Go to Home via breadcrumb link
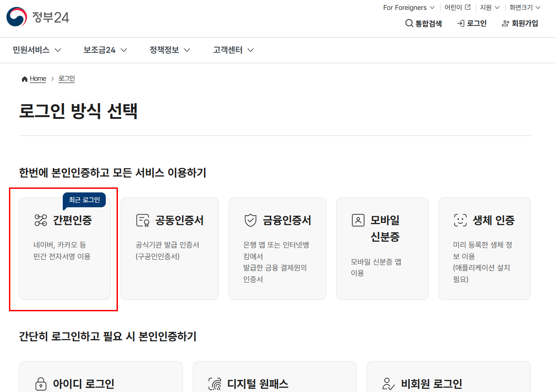The width and height of the screenshot is (555, 392). (x=38, y=79)
